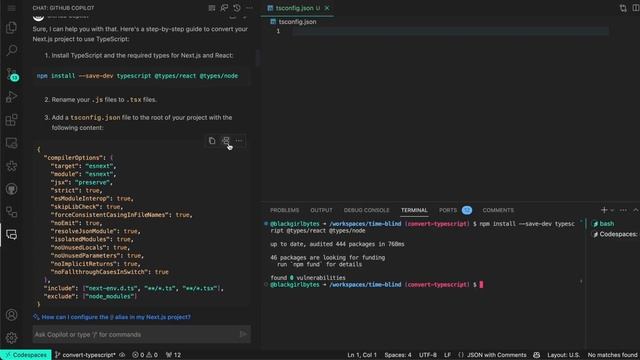Open Source Control with pending changes badge
640x360 pixels.
point(12,74)
